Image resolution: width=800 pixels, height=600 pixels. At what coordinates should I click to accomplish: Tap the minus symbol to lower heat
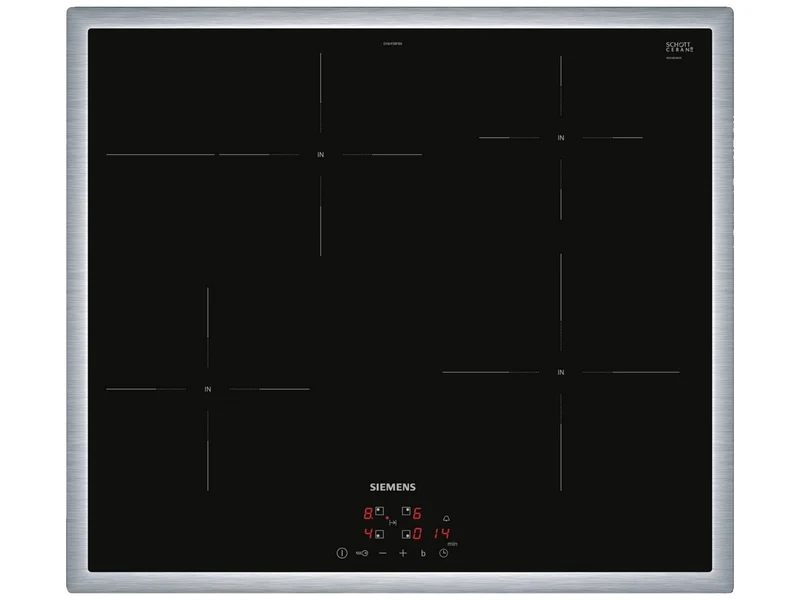[x=383, y=553]
